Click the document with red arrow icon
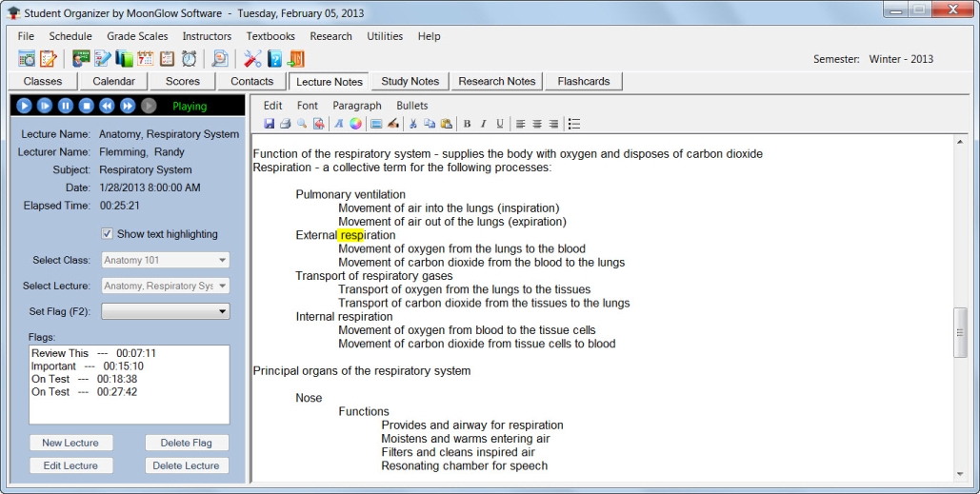 click(x=319, y=124)
